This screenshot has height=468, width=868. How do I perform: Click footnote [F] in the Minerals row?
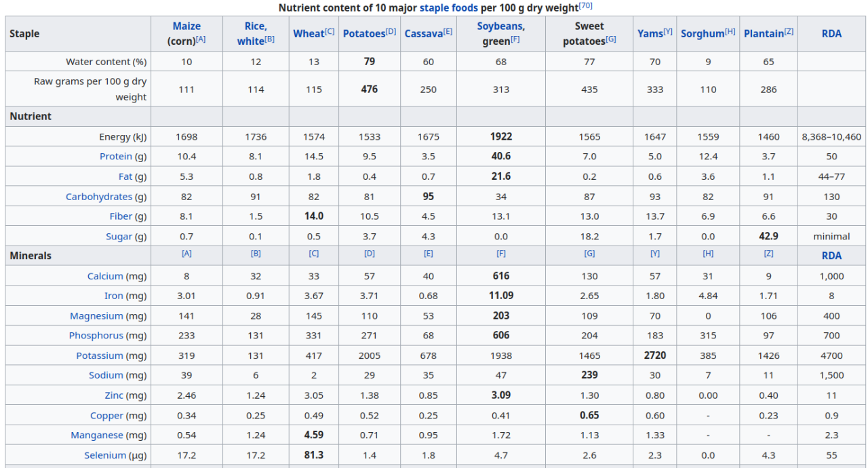(500, 254)
